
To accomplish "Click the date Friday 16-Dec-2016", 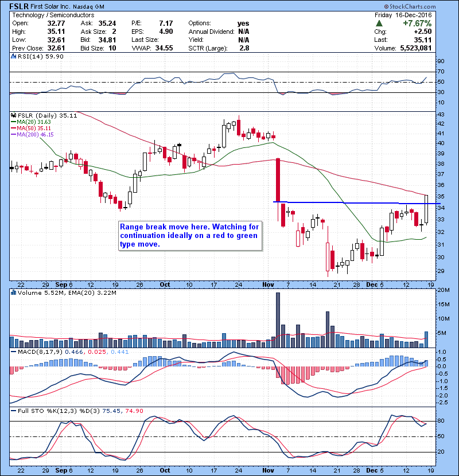I will 403,15.
